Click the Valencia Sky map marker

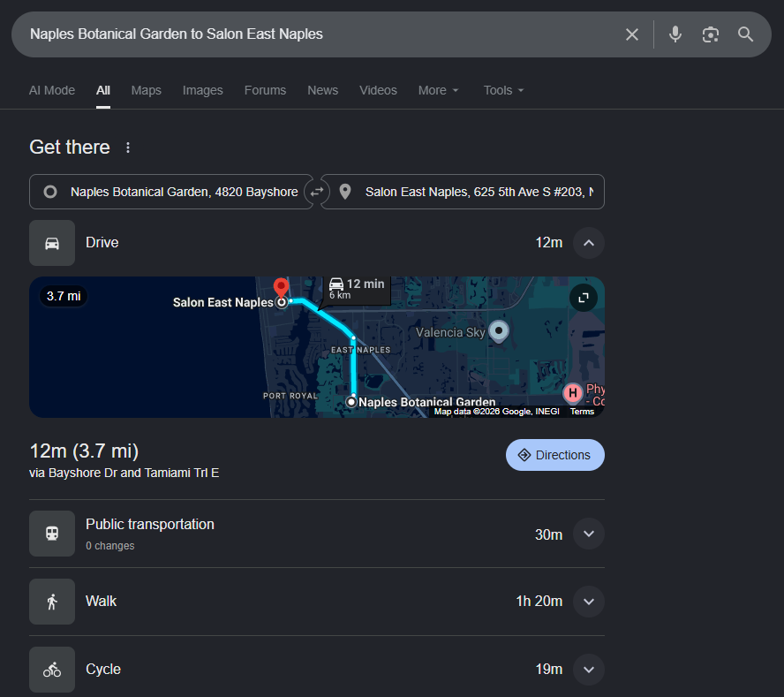coord(499,331)
